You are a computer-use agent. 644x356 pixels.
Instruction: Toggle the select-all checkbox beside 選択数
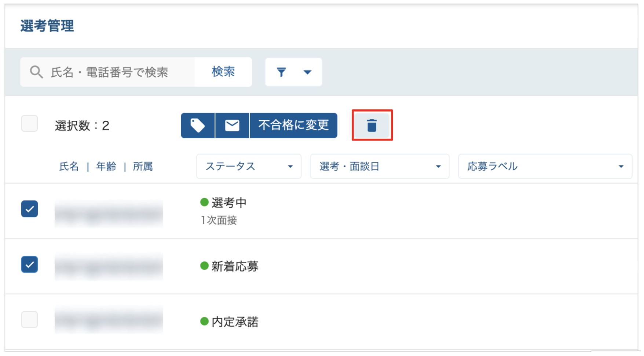pyautogui.click(x=29, y=123)
